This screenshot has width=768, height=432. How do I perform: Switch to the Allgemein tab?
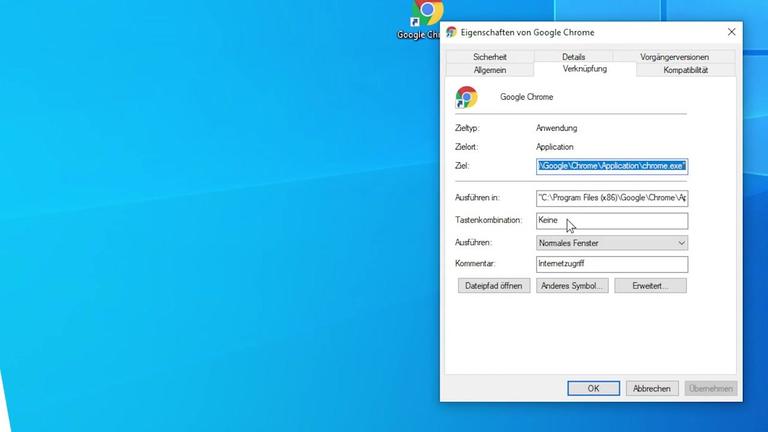pos(489,70)
